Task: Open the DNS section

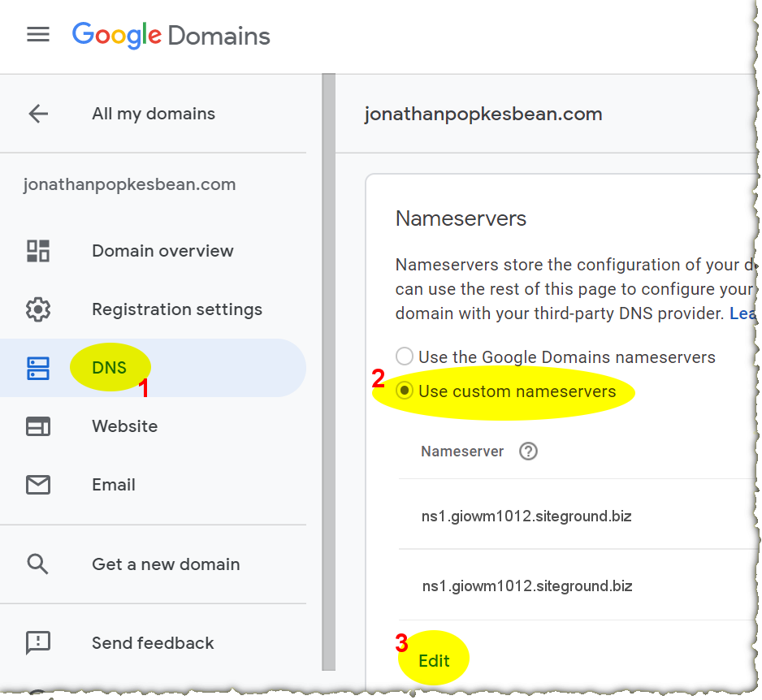Action: coord(110,368)
